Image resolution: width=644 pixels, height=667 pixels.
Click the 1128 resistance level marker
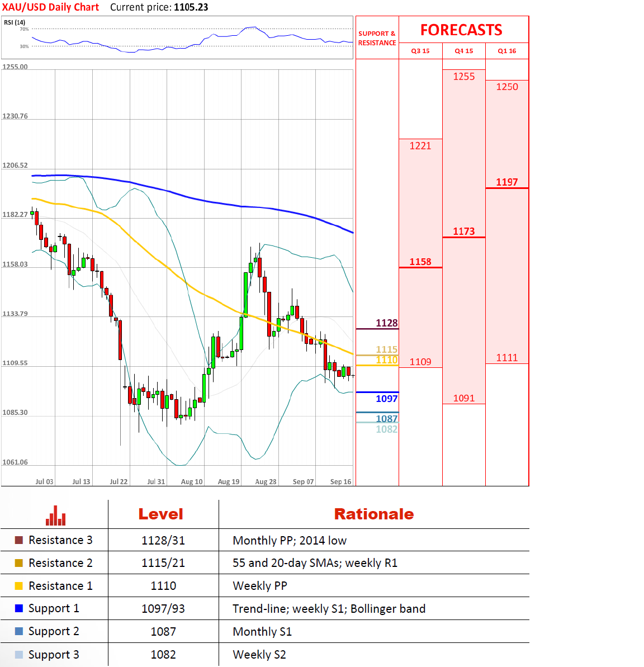pyautogui.click(x=387, y=323)
